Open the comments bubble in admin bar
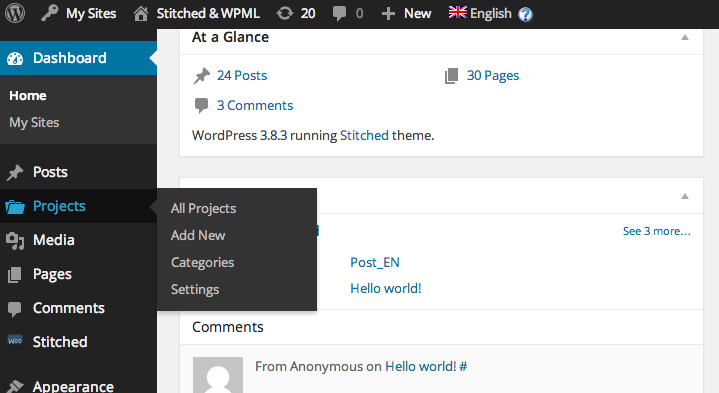This screenshot has width=719, height=393. point(339,14)
